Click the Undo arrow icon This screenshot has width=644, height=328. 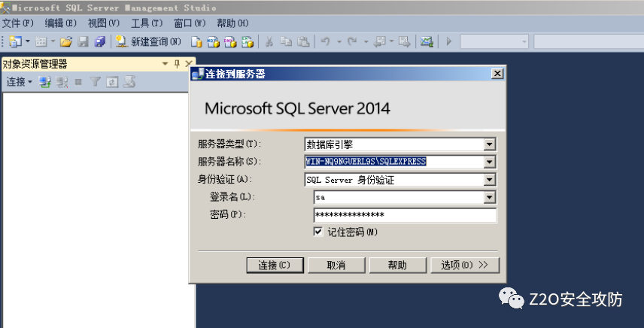coord(325,41)
